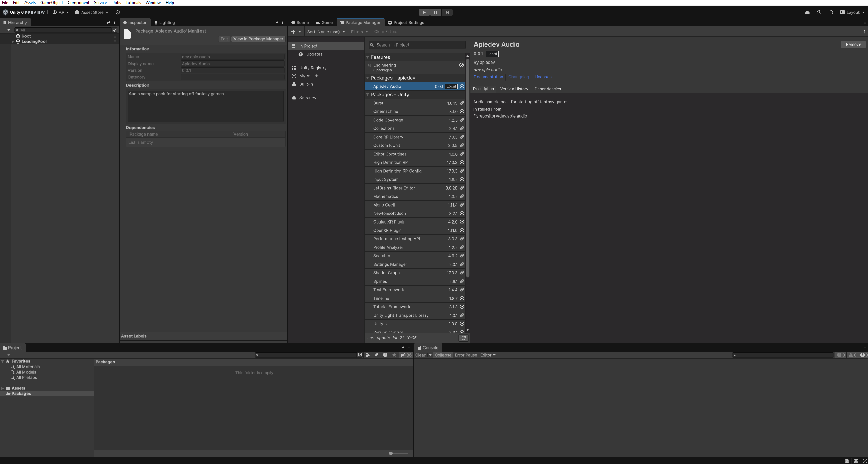The height and width of the screenshot is (464, 868).
Task: Enable Error Pause in the Console
Action: [466, 355]
